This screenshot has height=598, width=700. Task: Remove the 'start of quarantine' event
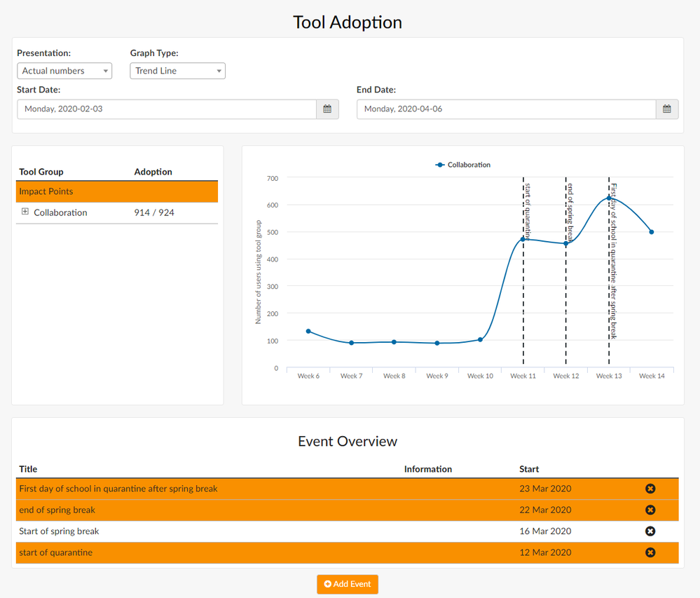click(x=650, y=552)
